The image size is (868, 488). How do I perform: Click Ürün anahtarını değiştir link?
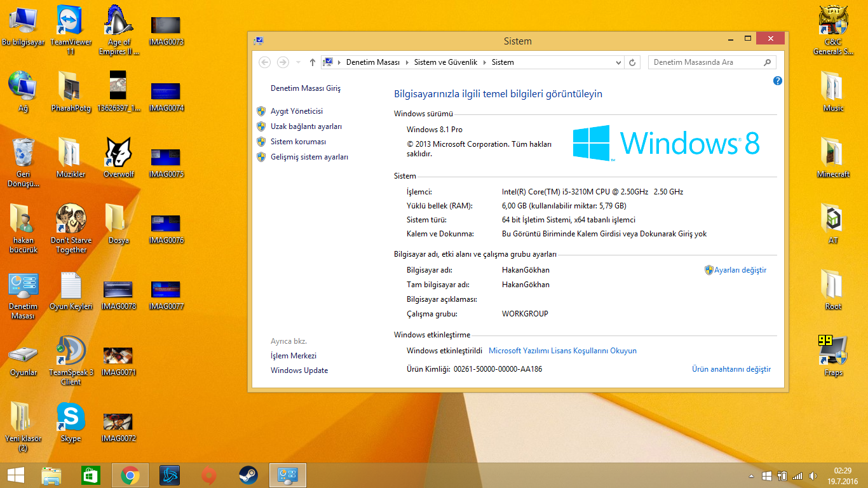tap(731, 369)
